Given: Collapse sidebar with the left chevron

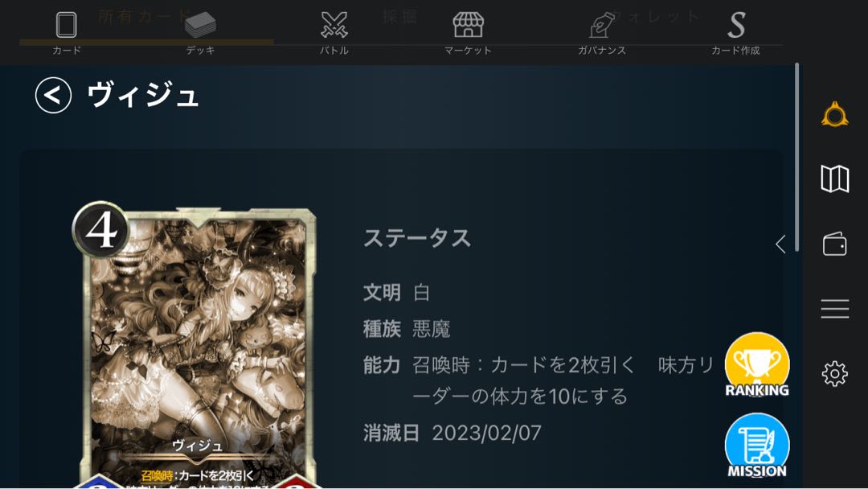Looking at the screenshot, I should click(x=780, y=244).
